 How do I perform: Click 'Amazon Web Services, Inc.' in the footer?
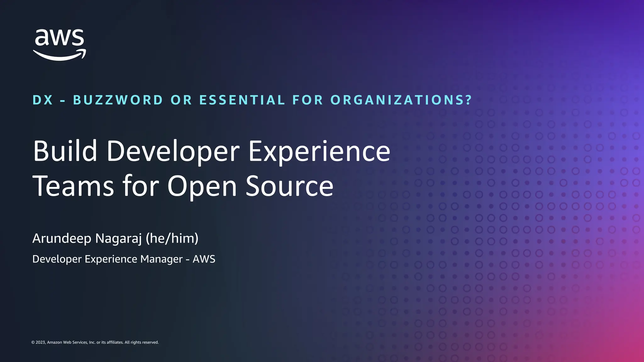pos(71,343)
